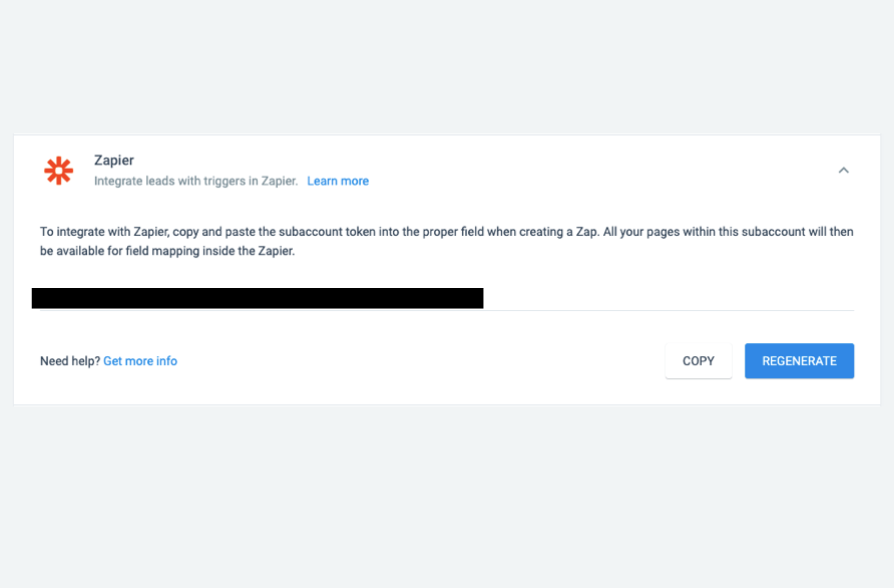Click the gray background below the card
Viewport: 894px width, 588px height.
[x=447, y=498]
